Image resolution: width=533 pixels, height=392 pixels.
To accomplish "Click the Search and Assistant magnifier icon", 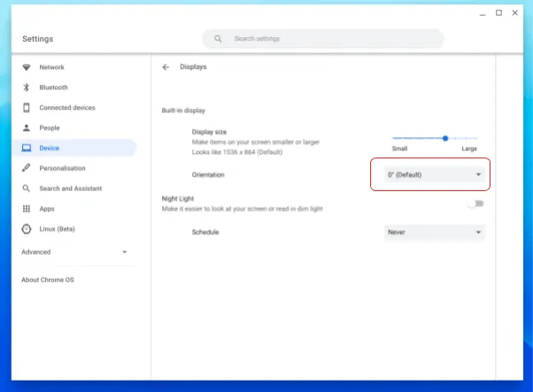I will 27,188.
